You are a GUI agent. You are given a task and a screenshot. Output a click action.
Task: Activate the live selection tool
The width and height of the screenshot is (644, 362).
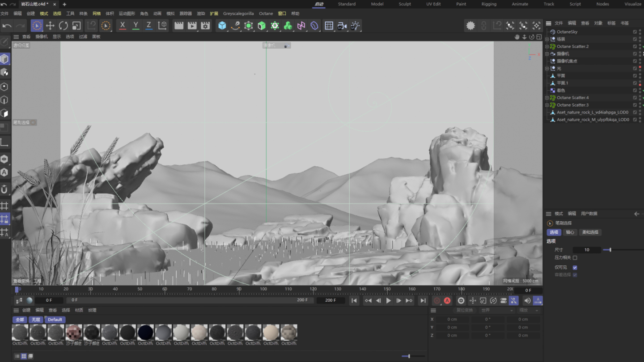click(37, 25)
